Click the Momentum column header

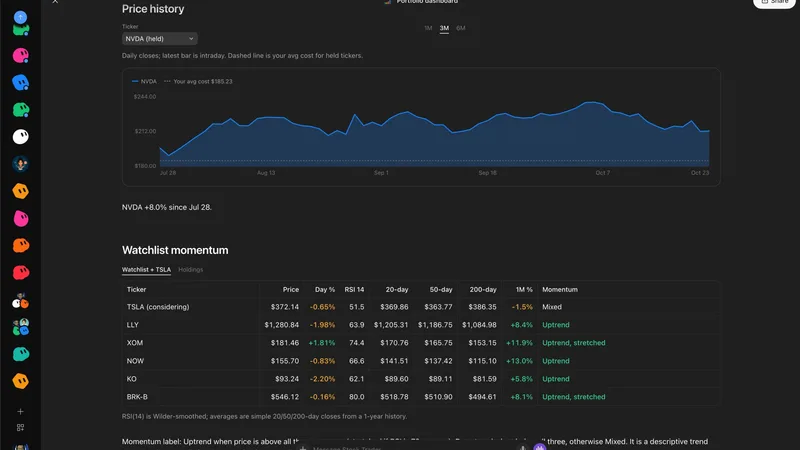560,289
